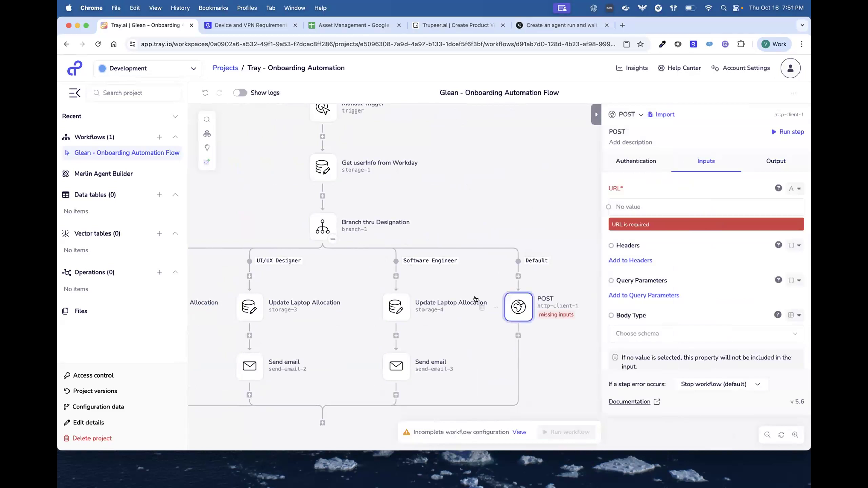Switch to the Authentication tab

636,161
